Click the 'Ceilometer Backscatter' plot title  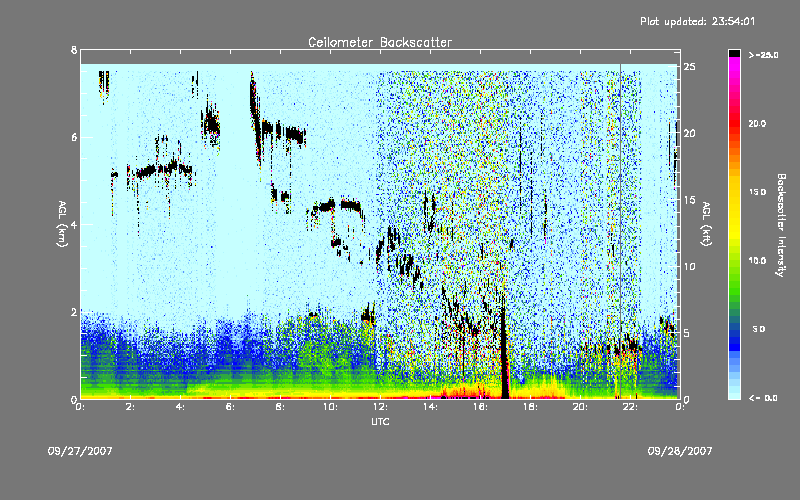click(380, 42)
